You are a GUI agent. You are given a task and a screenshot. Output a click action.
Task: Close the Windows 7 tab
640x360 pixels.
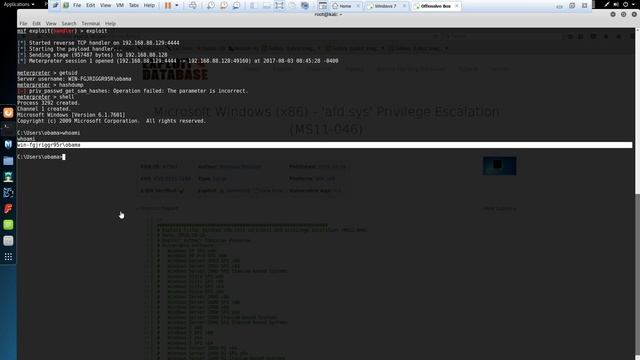coord(404,6)
